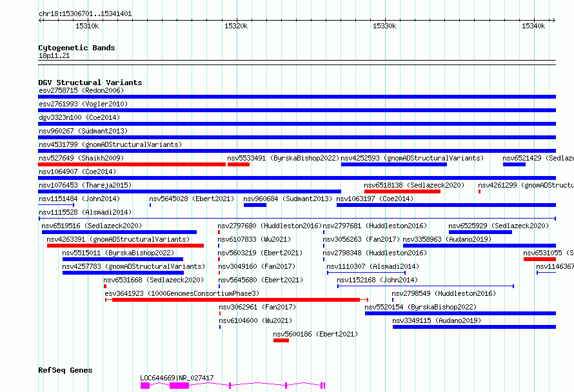The width and height of the screenshot is (574, 392).
Task: Select nsv4257783 (gnomADStructuralVariants) label
Action: (134, 266)
